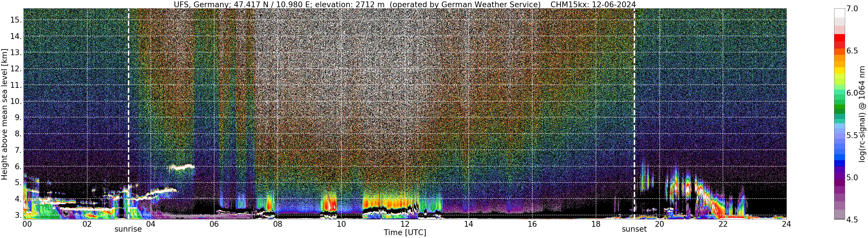
Task: Click the '8.' height tick label
Action: tap(18, 134)
